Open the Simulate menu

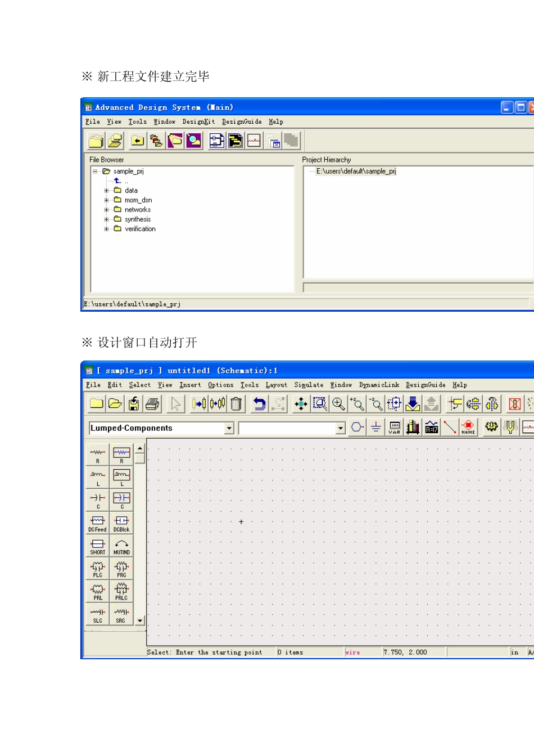pyautogui.click(x=309, y=385)
